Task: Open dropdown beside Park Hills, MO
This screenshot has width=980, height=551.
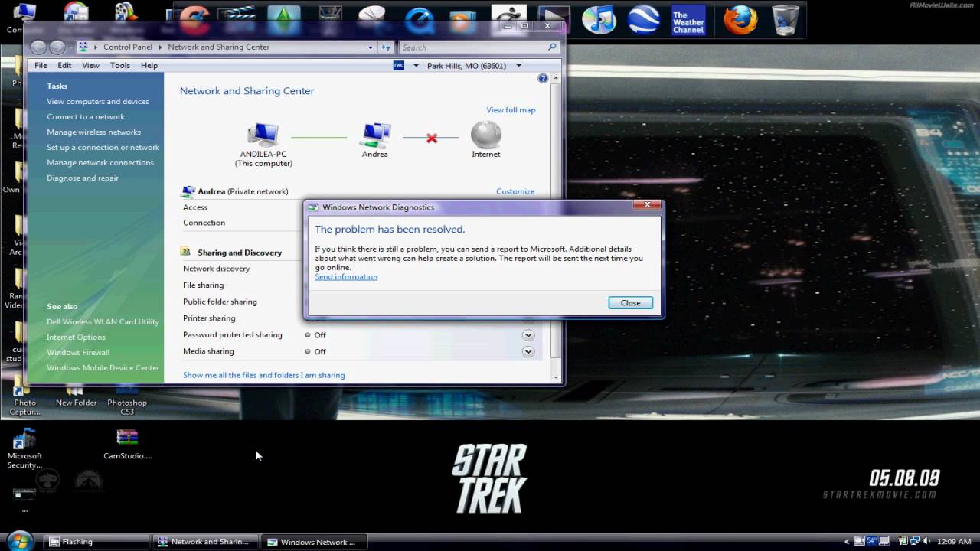Action: pos(518,66)
